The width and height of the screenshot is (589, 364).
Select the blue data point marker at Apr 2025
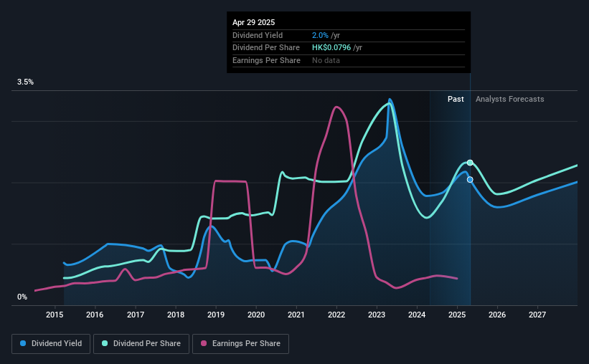pyautogui.click(x=470, y=180)
